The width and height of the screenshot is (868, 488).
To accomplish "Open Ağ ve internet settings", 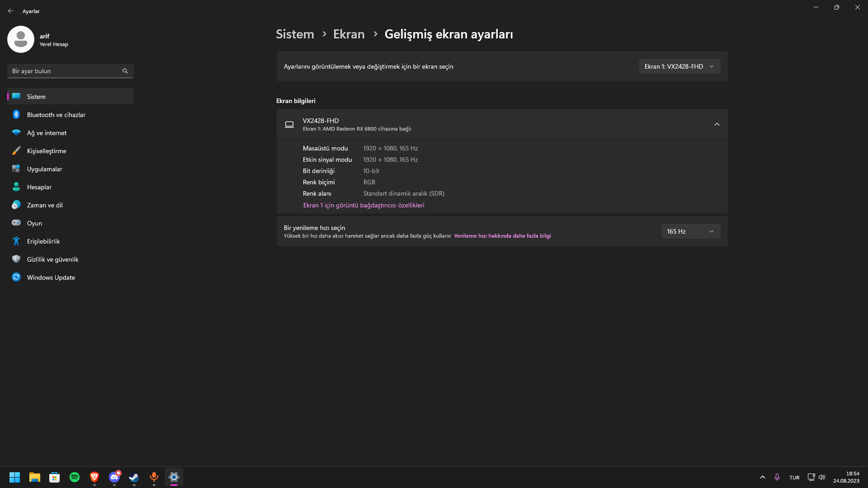I will (x=47, y=133).
